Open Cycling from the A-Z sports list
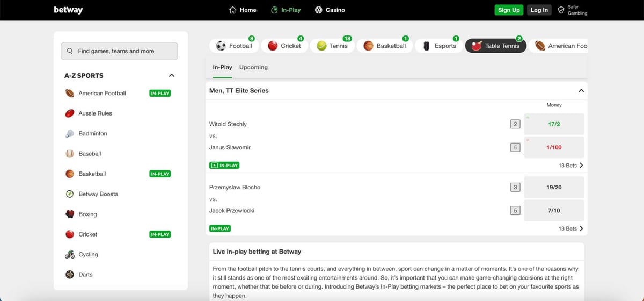644x301 pixels. pyautogui.click(x=88, y=254)
